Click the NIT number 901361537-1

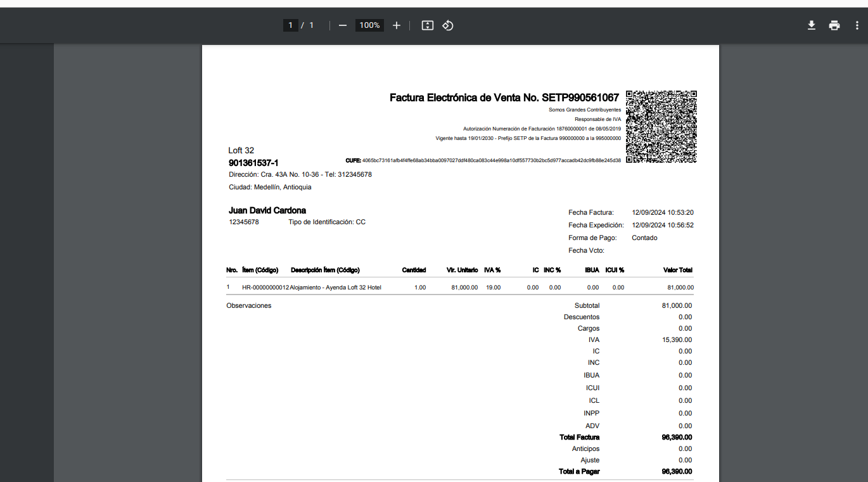(253, 163)
